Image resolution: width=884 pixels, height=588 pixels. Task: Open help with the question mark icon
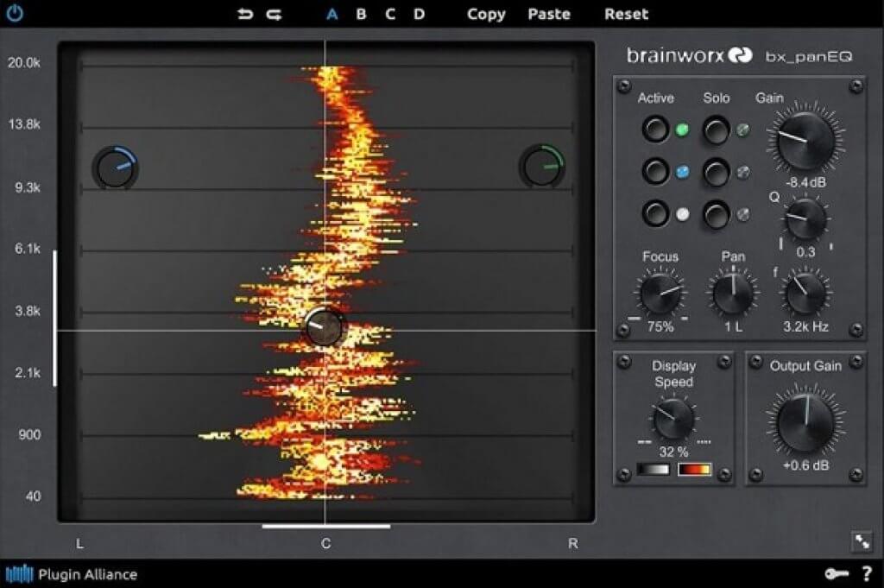(868, 573)
